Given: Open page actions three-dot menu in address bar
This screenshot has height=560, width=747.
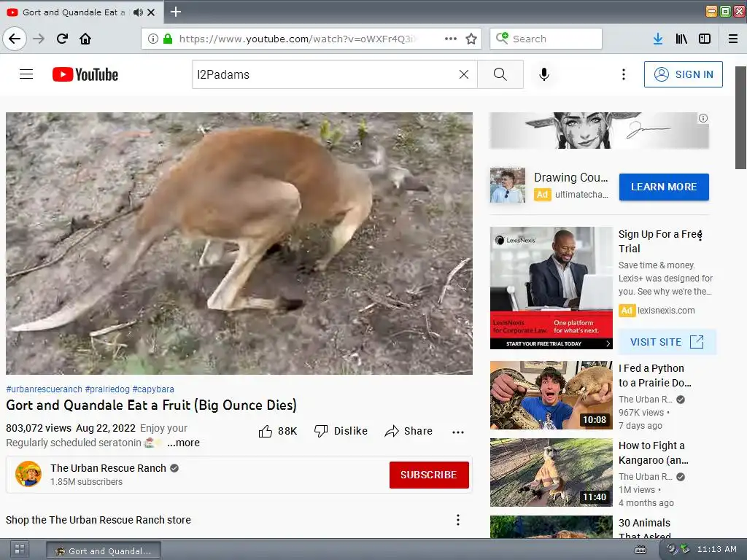Looking at the screenshot, I should coord(451,39).
